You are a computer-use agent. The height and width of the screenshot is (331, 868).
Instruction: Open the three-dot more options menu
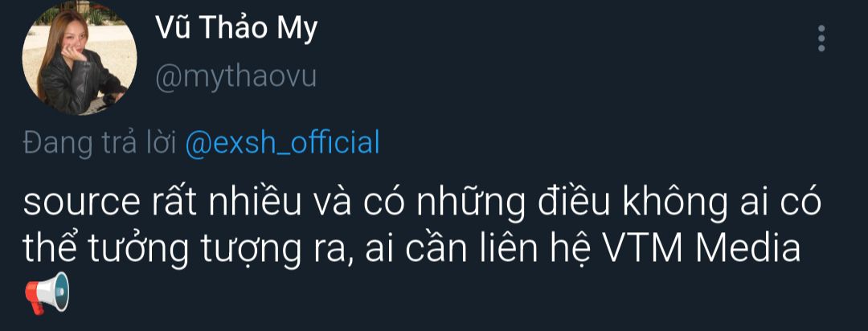tap(821, 39)
